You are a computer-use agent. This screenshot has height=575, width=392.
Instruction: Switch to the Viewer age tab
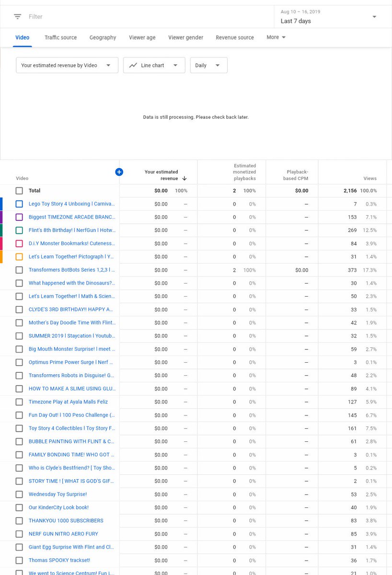pos(142,37)
